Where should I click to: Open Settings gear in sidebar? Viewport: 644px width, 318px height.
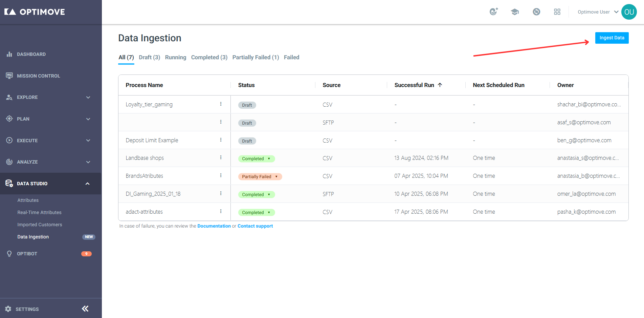tap(8, 309)
